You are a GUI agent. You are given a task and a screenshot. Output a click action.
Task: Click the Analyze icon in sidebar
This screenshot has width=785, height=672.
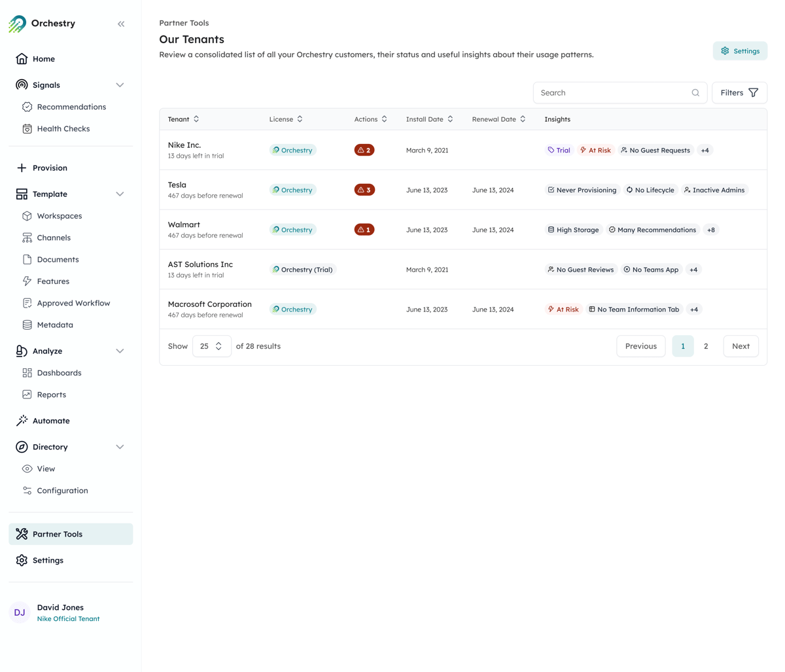22,351
